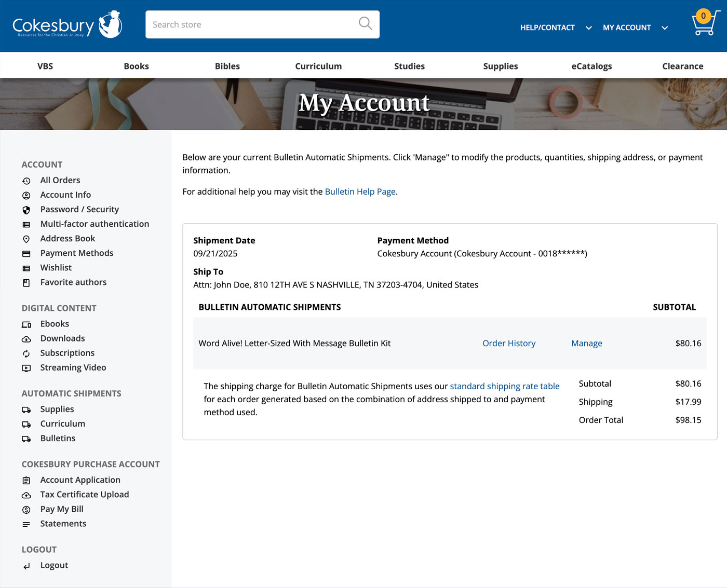Screen dimensions: 727x588
Task: Click the Downloads cloud icon
Action: pyautogui.click(x=26, y=339)
